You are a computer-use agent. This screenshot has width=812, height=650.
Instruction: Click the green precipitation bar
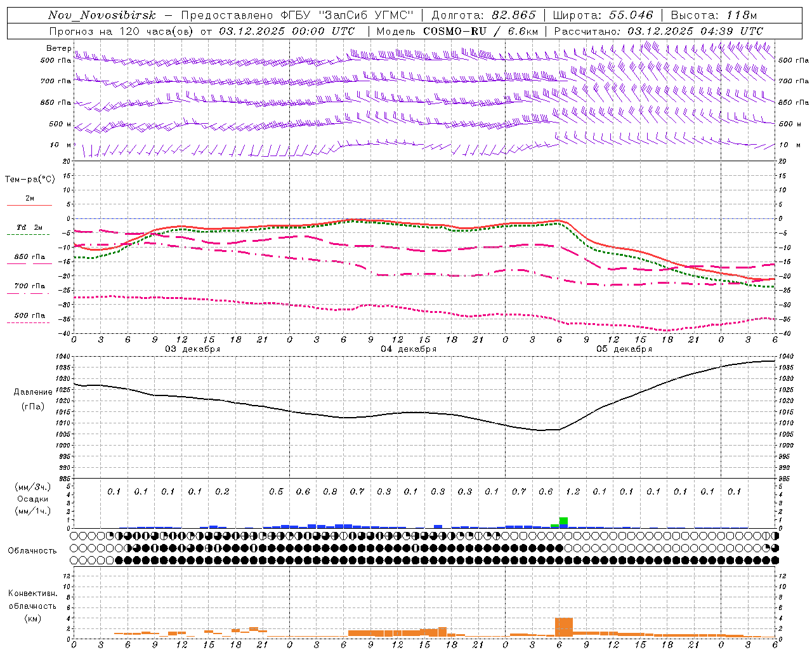(x=563, y=521)
